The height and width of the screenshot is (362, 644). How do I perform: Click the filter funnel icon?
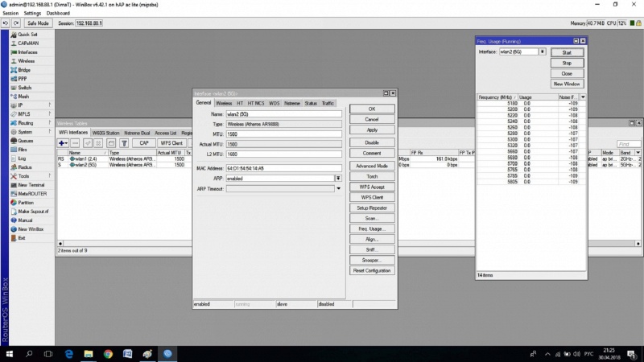[x=124, y=143]
